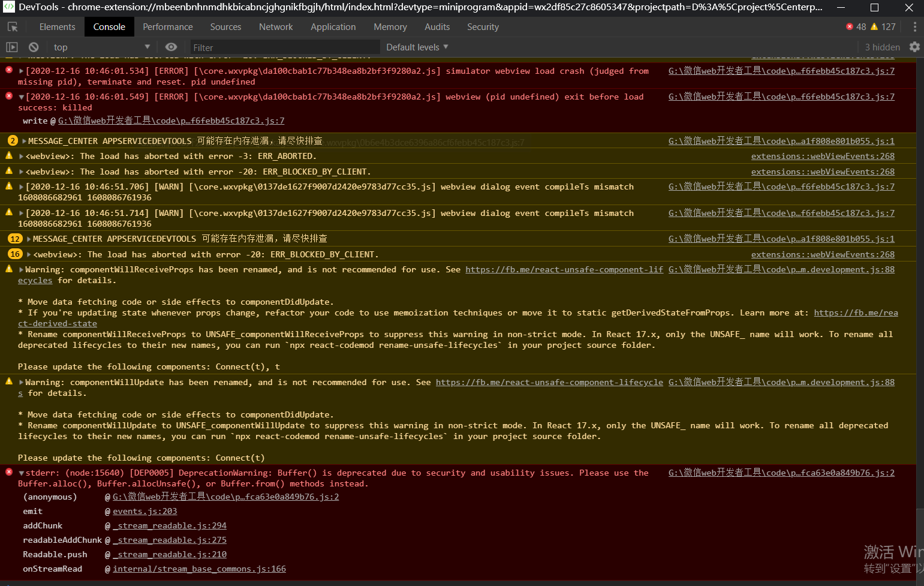The image size is (924, 586).
Task: Open m.development.js:88 link for componentWillUpdate warning
Action: click(x=781, y=382)
